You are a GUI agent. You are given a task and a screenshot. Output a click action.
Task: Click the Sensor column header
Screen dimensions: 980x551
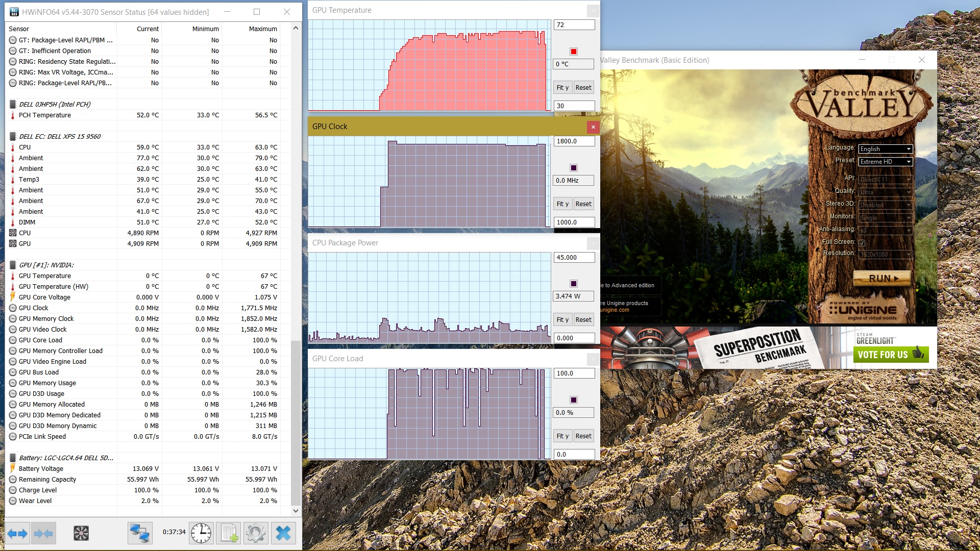pyautogui.click(x=61, y=29)
